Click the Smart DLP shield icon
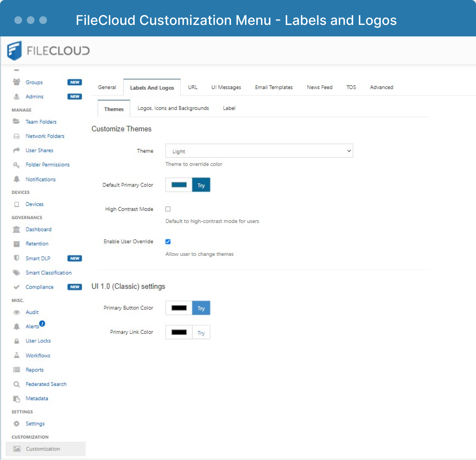Viewport: 476px width, 460px height. point(17,258)
